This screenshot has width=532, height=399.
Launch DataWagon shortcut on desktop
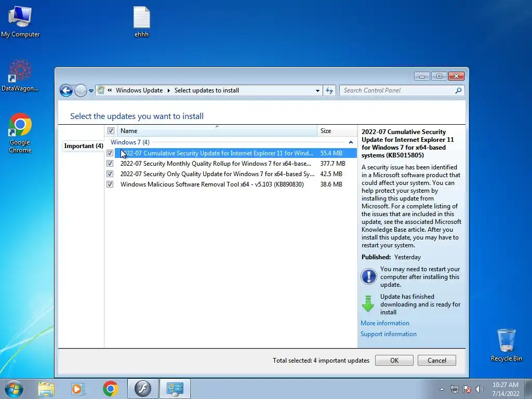click(20, 75)
